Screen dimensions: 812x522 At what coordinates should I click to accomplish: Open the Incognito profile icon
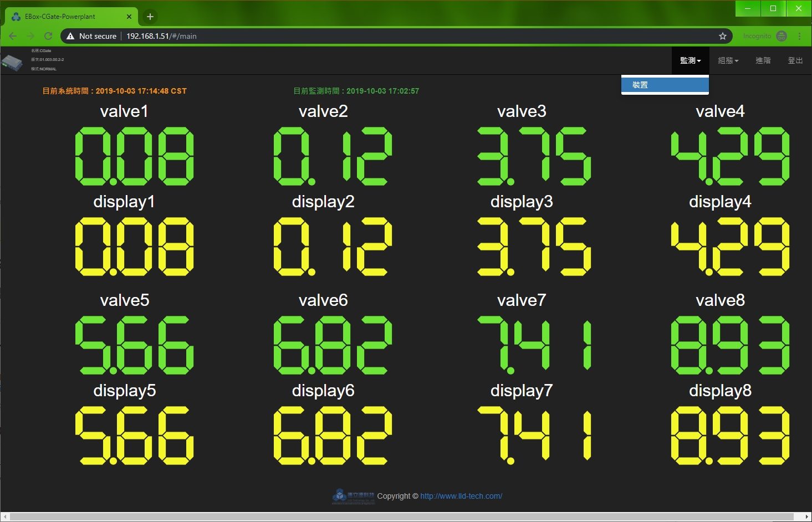click(782, 36)
